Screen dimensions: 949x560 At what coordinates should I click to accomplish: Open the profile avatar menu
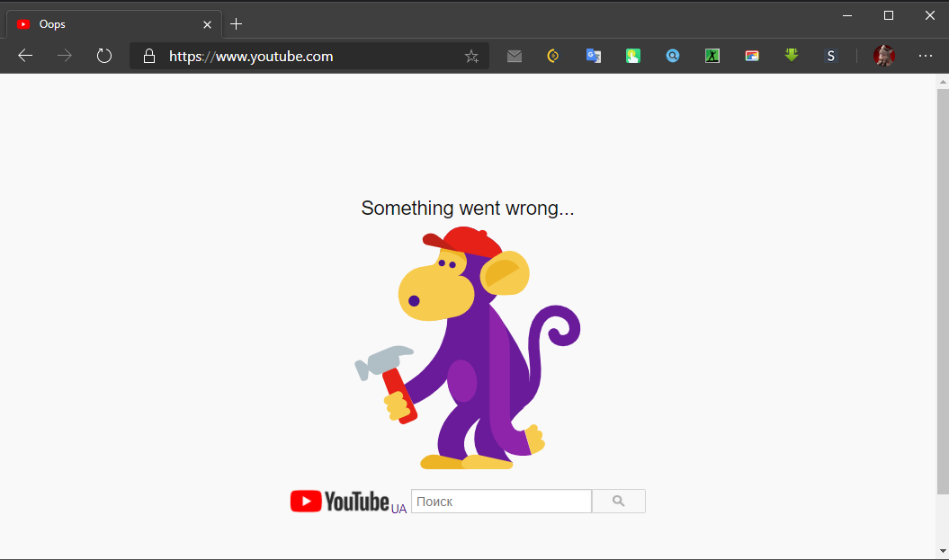pos(884,56)
